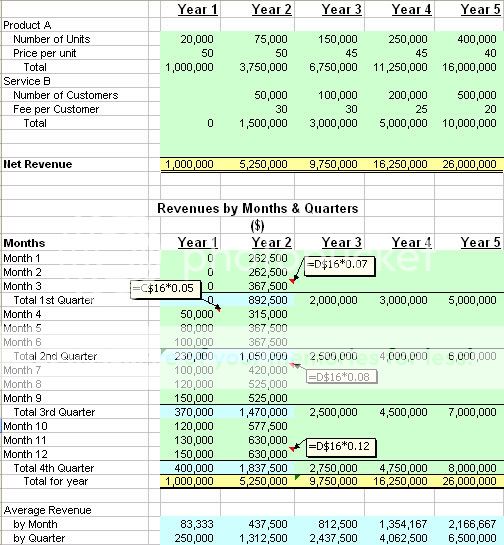
Task: Click the Month 1 Year 2 value 262,500
Action: [268, 258]
